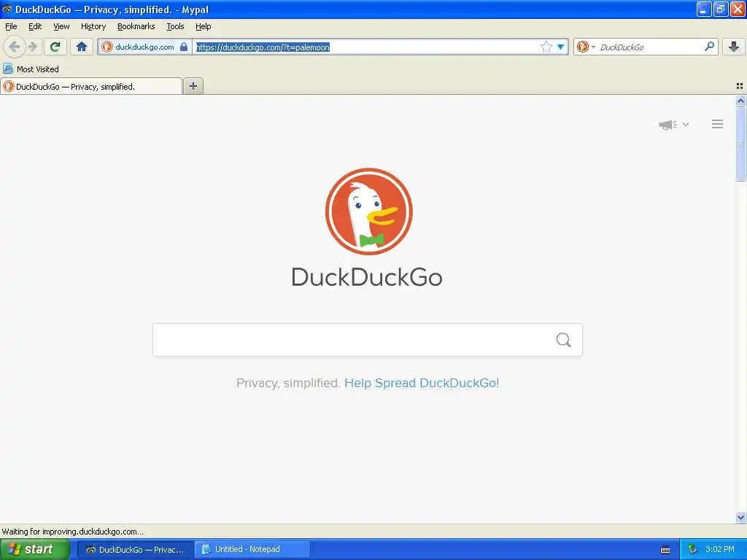Open the DuckDuckGo hamburger menu

pos(718,124)
